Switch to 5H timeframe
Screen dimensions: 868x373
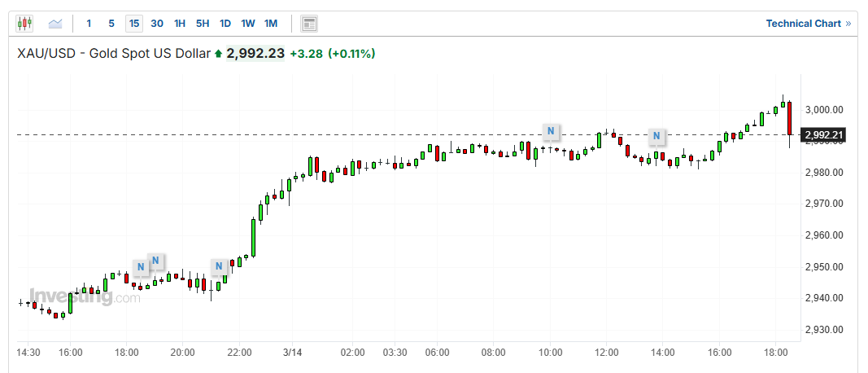tap(202, 24)
